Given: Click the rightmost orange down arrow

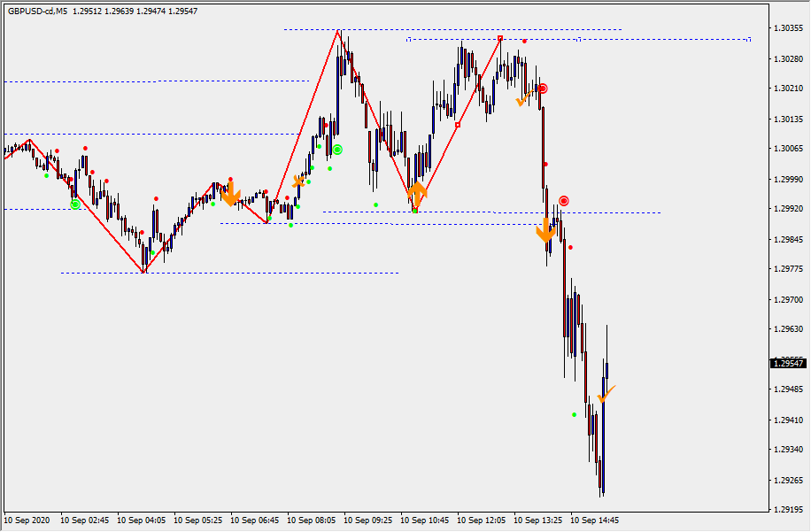Looking at the screenshot, I should tap(545, 231).
